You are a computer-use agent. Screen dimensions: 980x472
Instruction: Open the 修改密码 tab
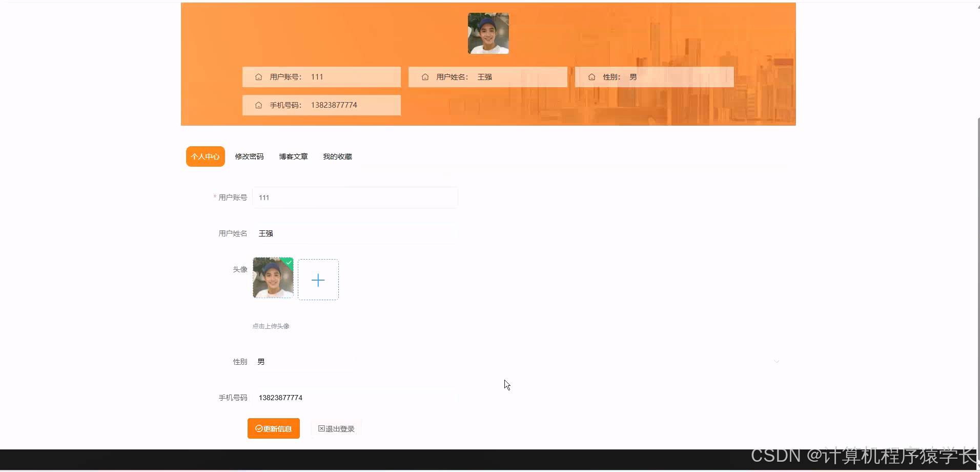(249, 156)
